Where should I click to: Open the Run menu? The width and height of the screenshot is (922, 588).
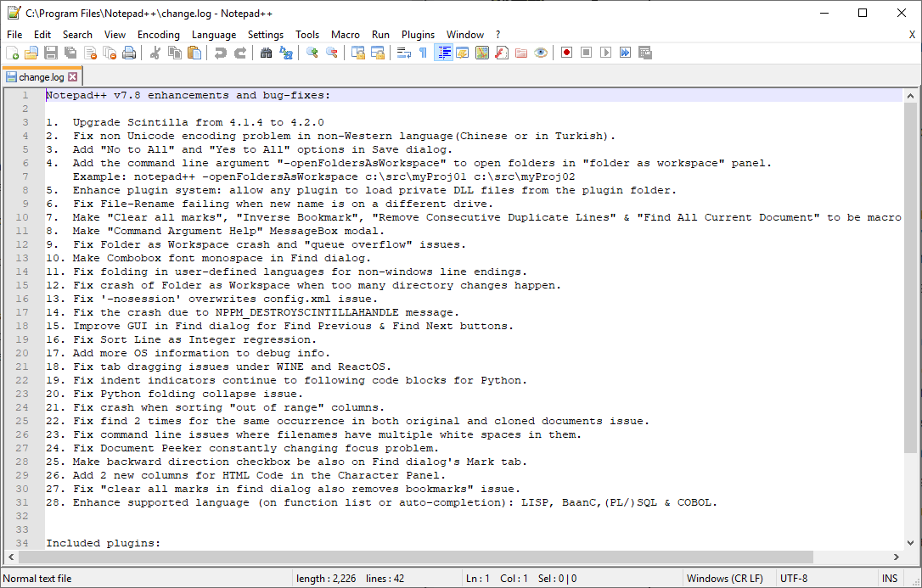pos(380,35)
